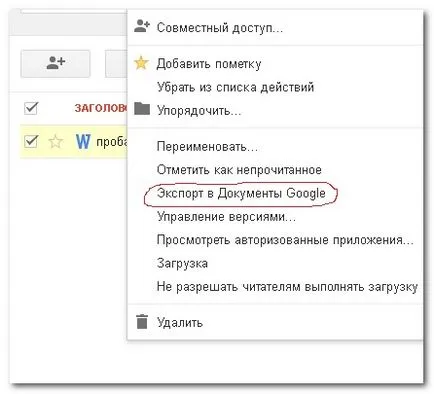Click the Word W file icon

83,141
